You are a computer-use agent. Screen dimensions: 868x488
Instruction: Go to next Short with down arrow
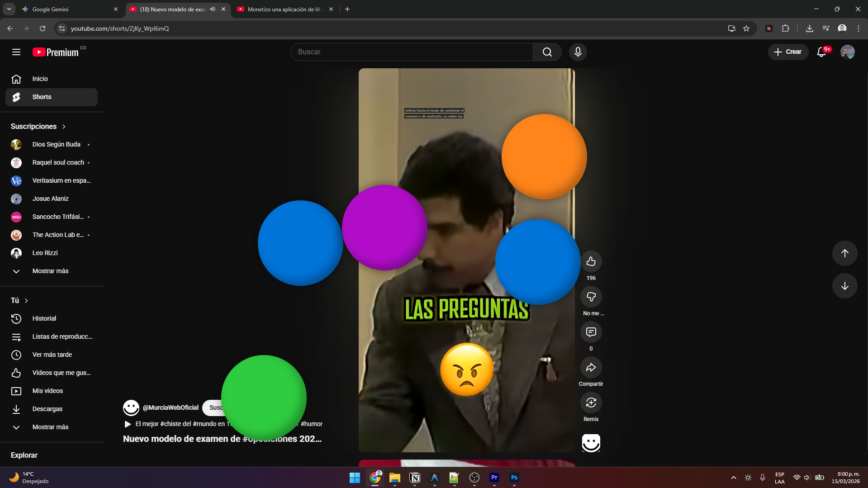coord(844,286)
